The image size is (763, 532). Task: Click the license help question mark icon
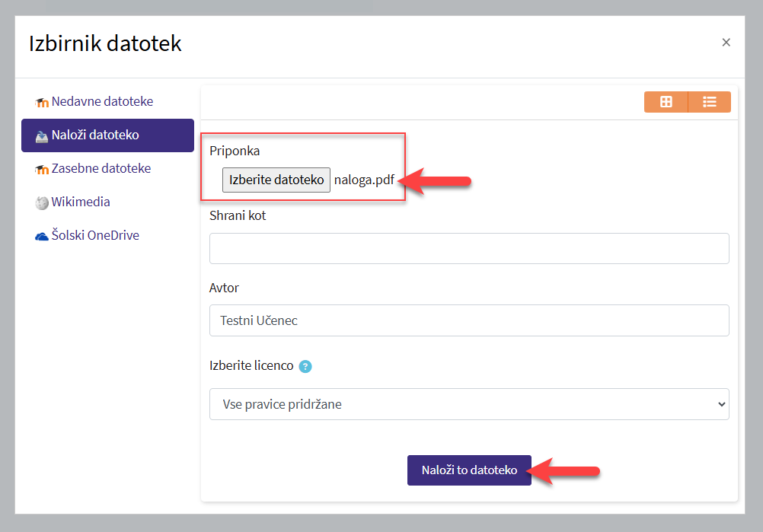pos(305,366)
